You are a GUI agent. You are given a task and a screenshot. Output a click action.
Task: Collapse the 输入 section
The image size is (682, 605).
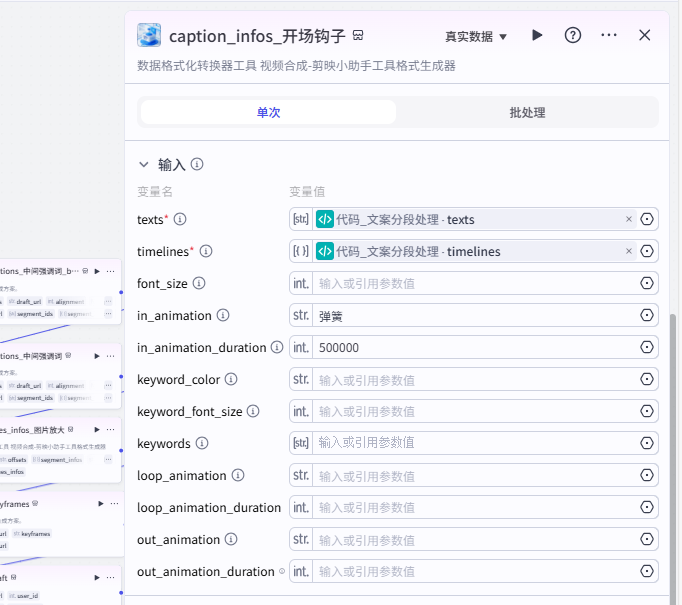click(144, 164)
